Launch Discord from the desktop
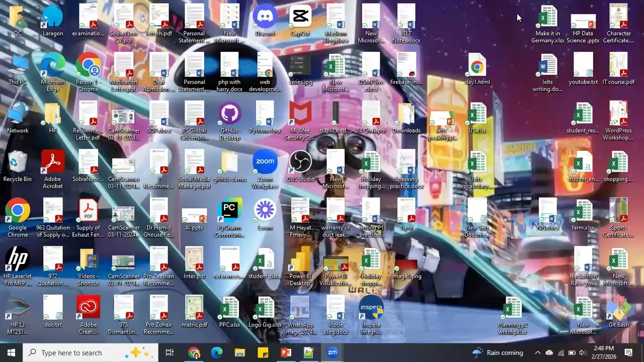644x362 pixels. click(x=265, y=21)
